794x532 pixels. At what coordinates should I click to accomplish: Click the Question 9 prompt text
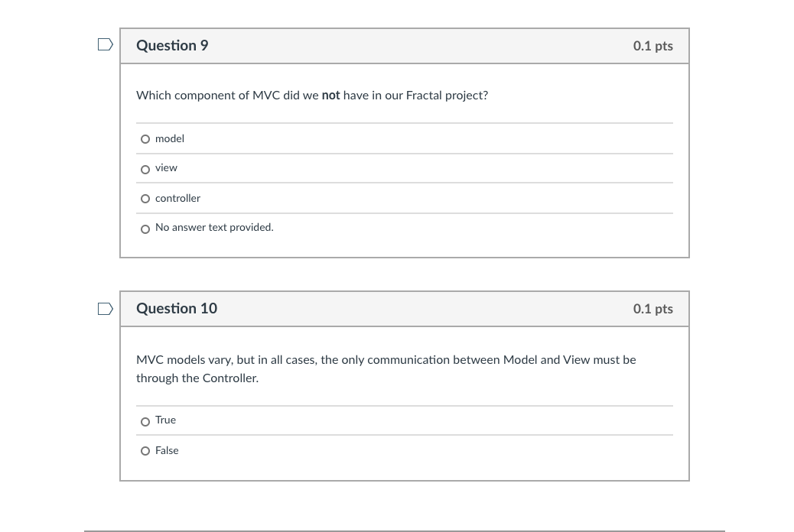point(312,95)
